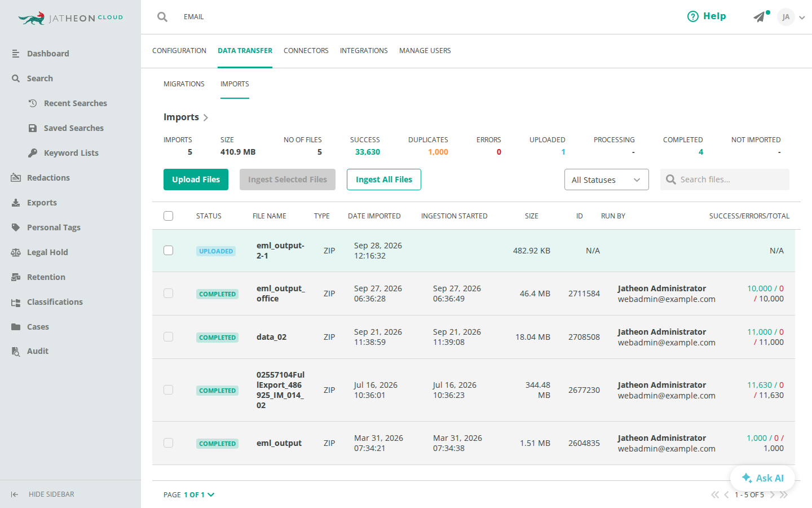Focus the Search files input field
This screenshot has width=812, height=508.
(725, 179)
